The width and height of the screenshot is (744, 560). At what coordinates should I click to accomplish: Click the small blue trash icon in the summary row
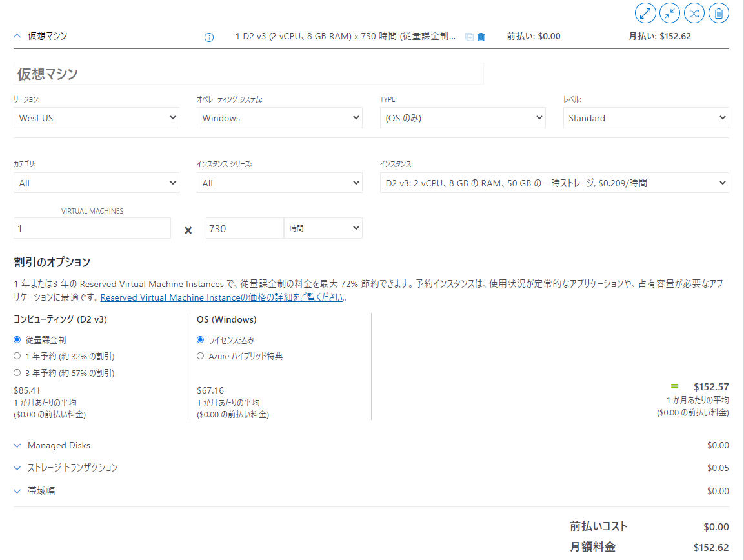pos(481,37)
